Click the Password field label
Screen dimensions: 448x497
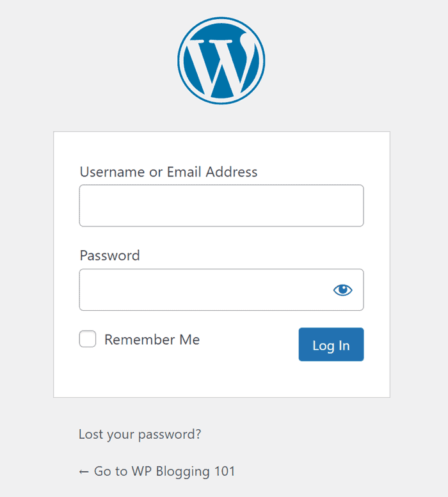click(109, 255)
